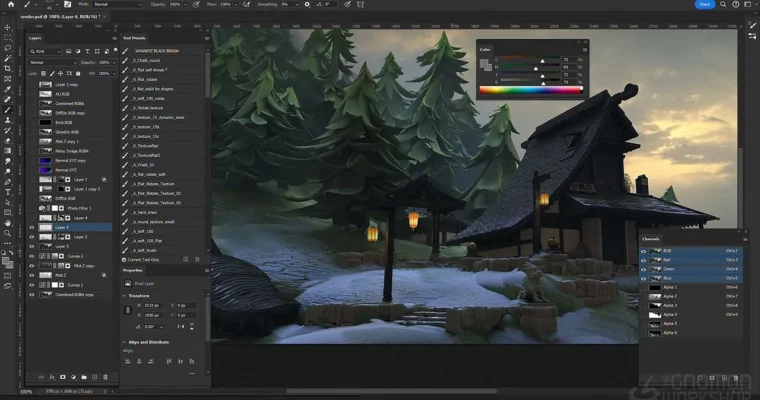
Task: Toggle layer filtering switch in Layers panel
Action: pyautogui.click(x=115, y=50)
